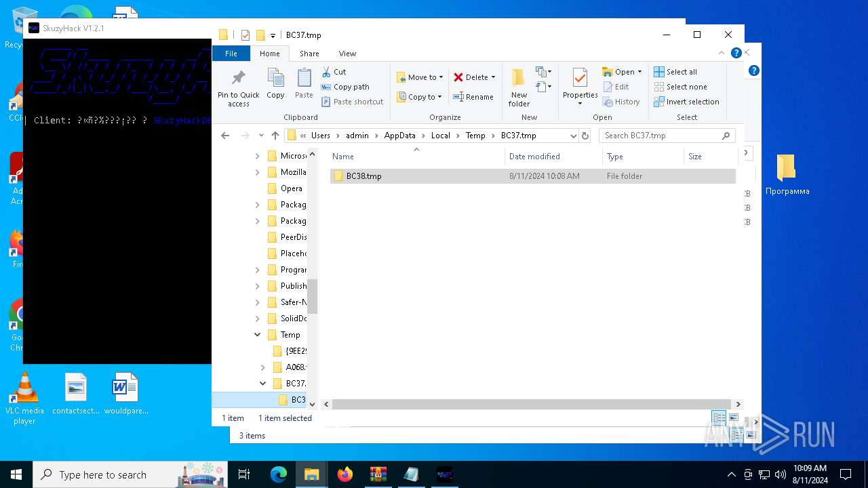The height and width of the screenshot is (488, 868).
Task: Open the Copy to dropdown
Action: click(x=418, y=97)
